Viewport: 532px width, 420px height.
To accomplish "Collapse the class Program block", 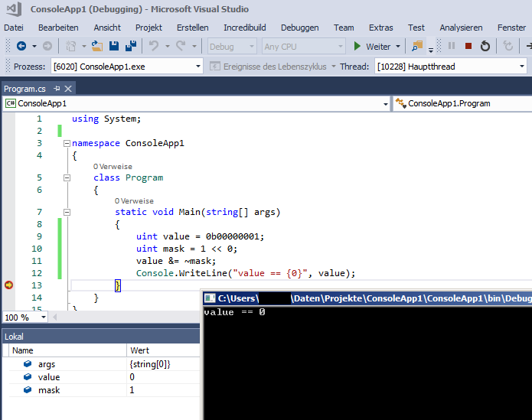I will [67, 178].
